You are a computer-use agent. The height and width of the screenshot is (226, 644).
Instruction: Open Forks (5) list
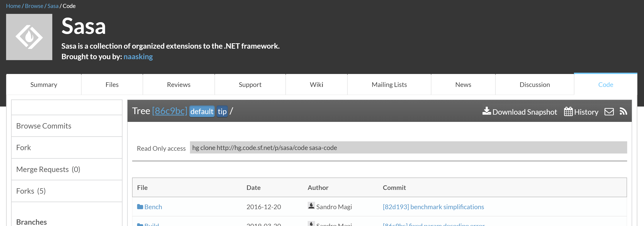coord(67,191)
